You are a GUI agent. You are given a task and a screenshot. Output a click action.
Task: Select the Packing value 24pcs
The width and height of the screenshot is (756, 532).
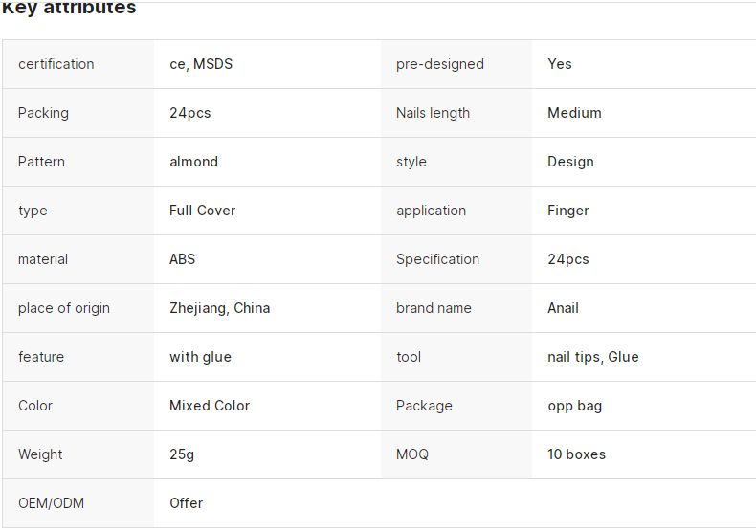[190, 113]
